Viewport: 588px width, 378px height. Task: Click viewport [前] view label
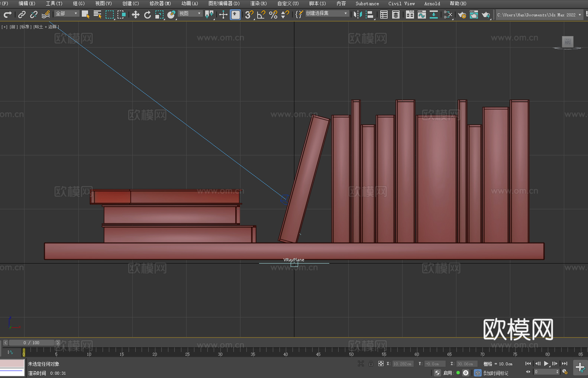(13, 27)
